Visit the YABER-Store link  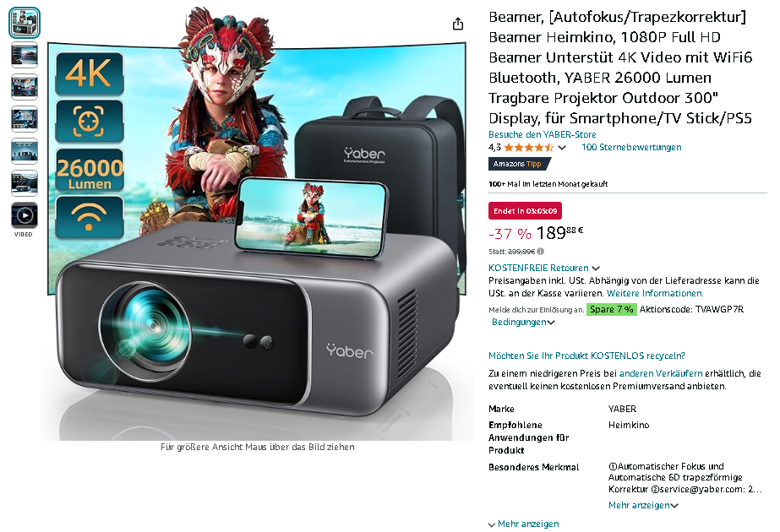coord(542,134)
